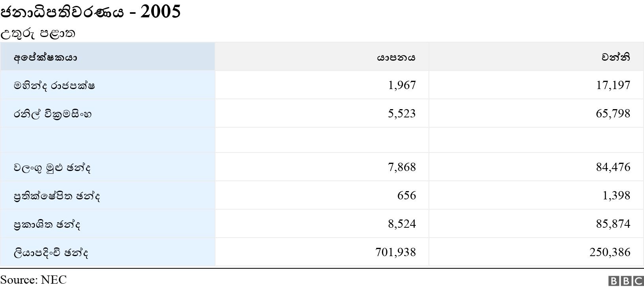The height and width of the screenshot is (290, 644).
Task: Click the valid votes value 7,868
Action: point(402,167)
